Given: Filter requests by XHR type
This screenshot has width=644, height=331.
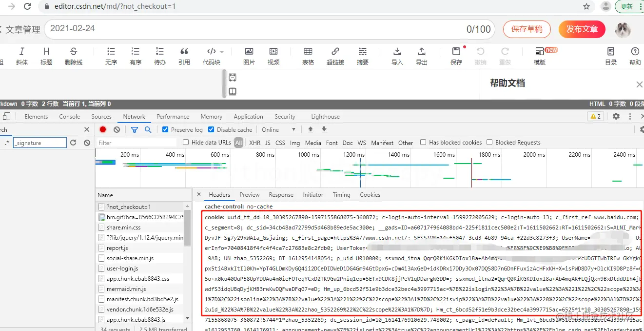Looking at the screenshot, I should pyautogui.click(x=254, y=143).
